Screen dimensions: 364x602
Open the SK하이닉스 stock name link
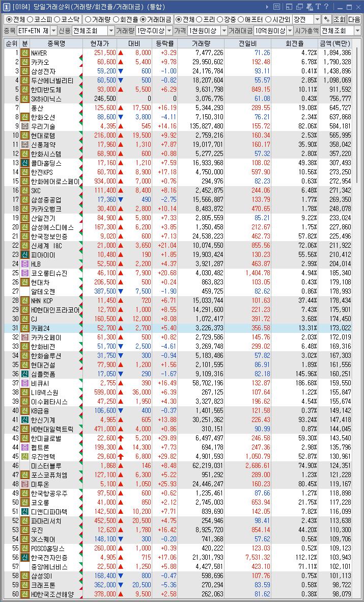(x=46, y=99)
